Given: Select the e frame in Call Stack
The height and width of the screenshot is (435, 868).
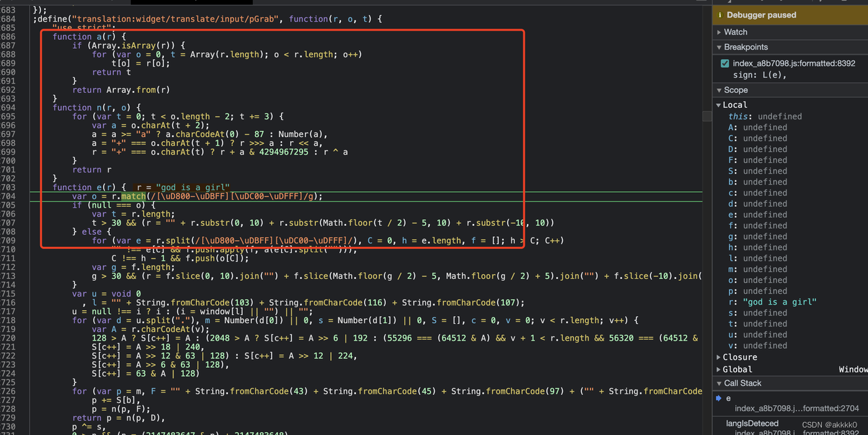Looking at the screenshot, I should pyautogui.click(x=727, y=398).
